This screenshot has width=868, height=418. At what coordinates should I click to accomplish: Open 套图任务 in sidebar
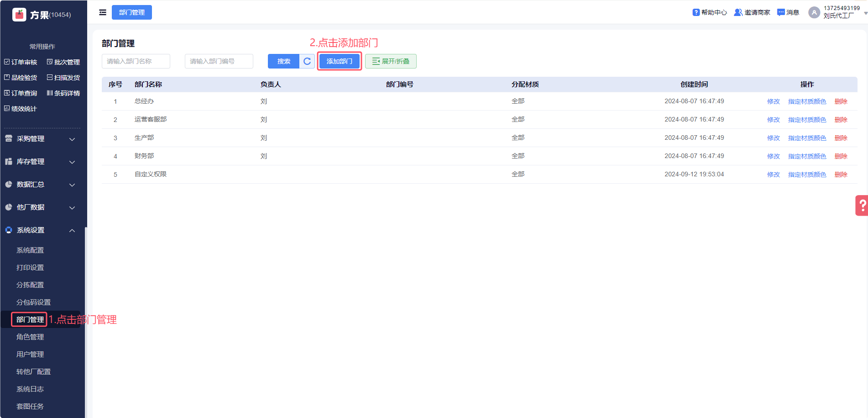click(30, 407)
